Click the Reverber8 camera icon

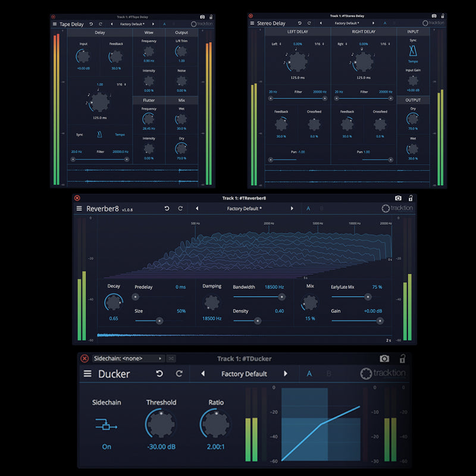tap(398, 198)
